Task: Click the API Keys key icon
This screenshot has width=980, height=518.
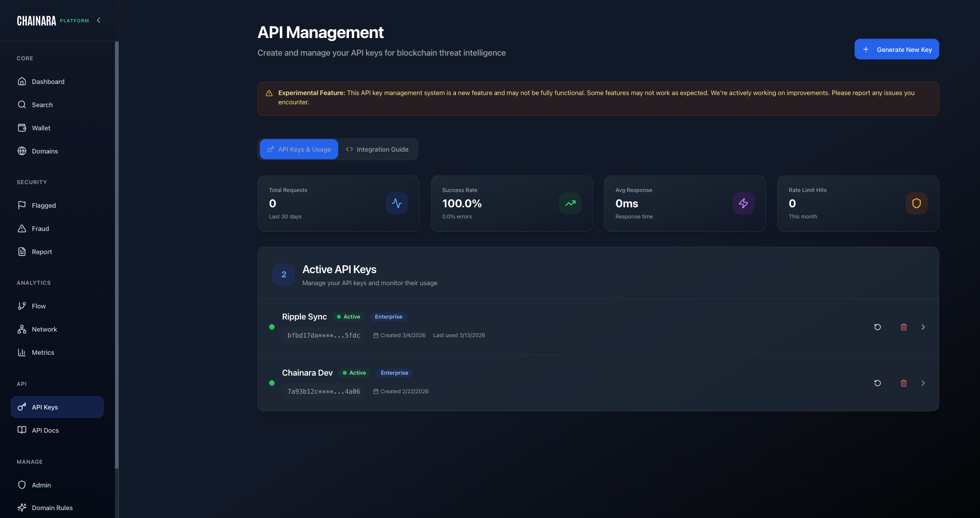Action: coord(22,407)
